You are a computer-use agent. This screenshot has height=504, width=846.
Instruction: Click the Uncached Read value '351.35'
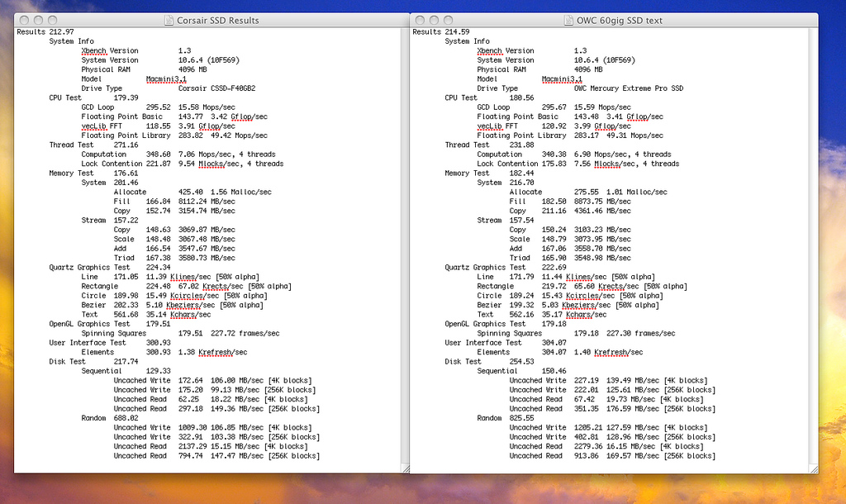tap(586, 409)
